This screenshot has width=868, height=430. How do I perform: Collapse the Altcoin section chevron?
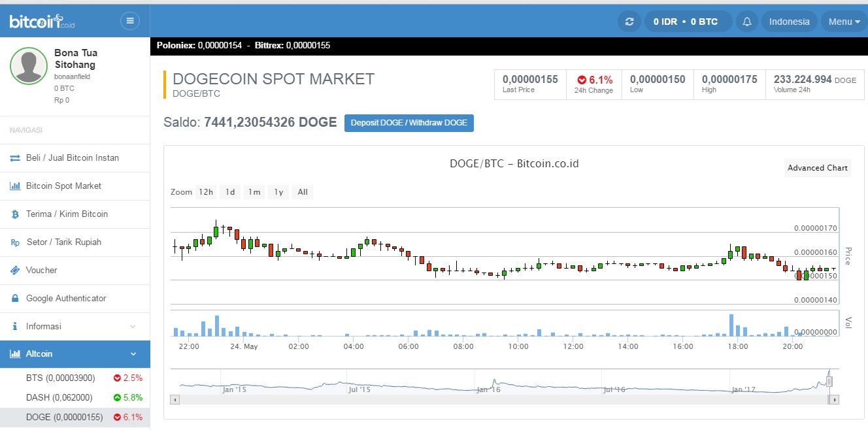133,354
